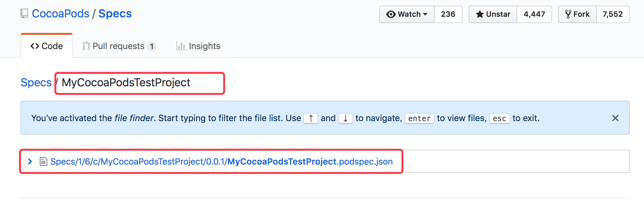Open the Specs repository title link
This screenshot has height=218, width=644.
[x=115, y=14]
